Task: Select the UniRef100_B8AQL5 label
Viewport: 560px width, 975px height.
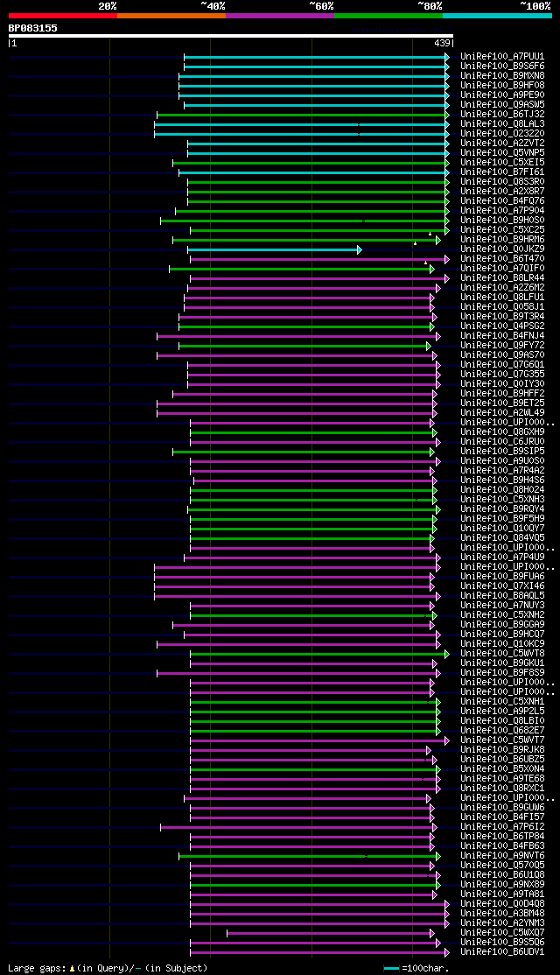Action: 503,596
